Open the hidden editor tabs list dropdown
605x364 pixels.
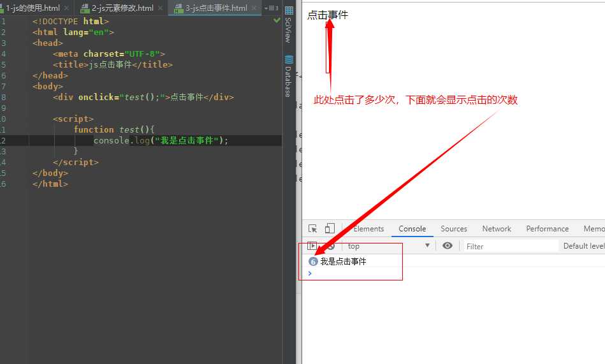point(271,8)
